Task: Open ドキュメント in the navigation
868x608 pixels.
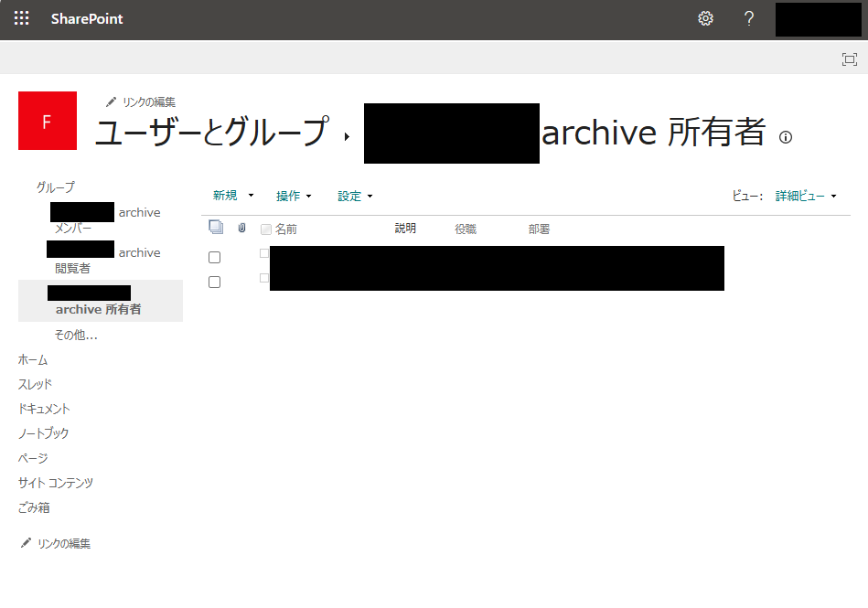Action: point(44,409)
